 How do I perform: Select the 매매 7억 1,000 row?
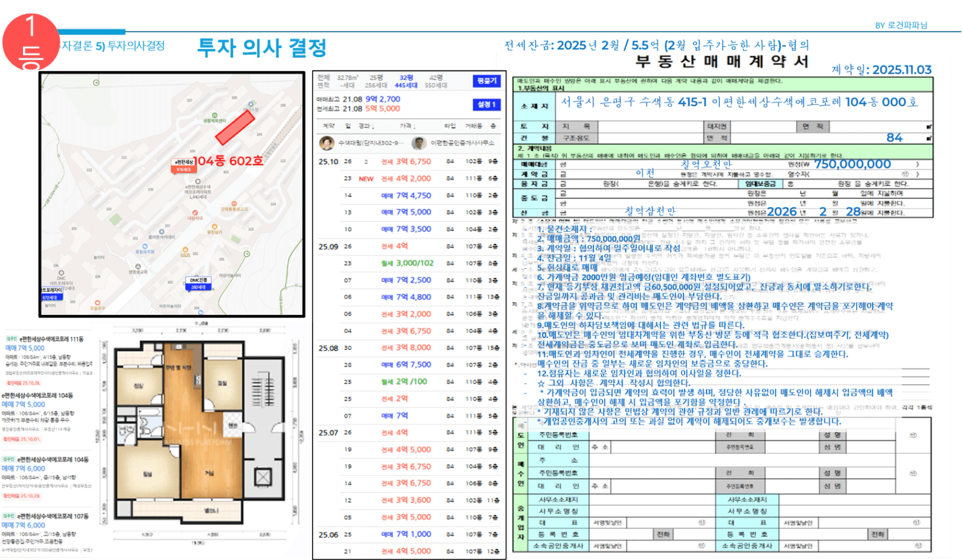tap(408, 535)
